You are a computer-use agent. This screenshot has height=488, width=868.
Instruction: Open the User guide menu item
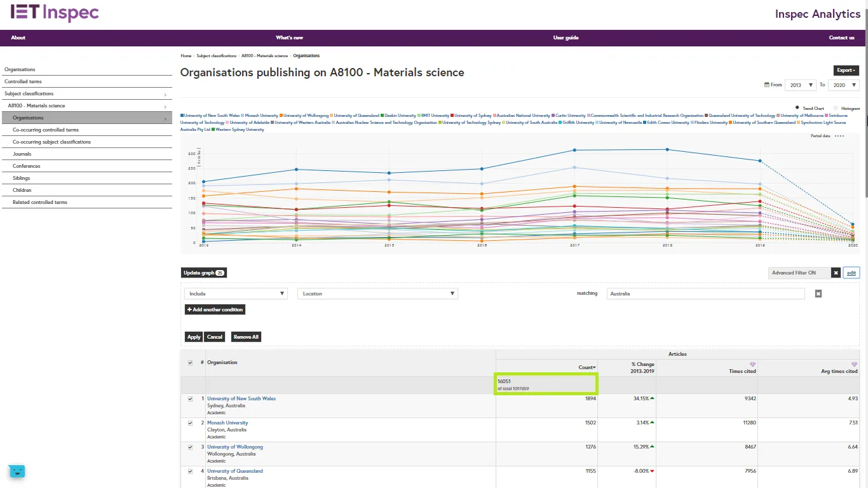[x=566, y=37]
